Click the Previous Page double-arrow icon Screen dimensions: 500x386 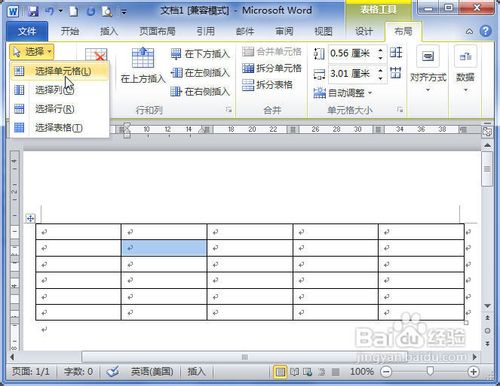(x=487, y=318)
